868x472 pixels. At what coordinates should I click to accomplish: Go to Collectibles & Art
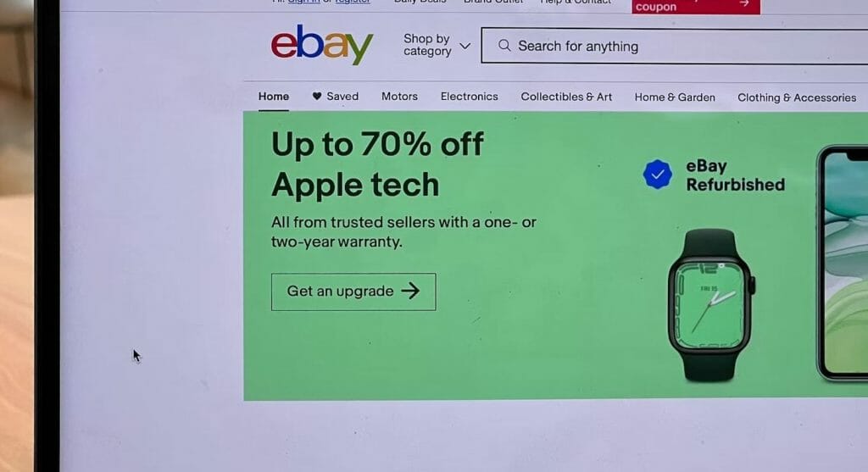566,97
